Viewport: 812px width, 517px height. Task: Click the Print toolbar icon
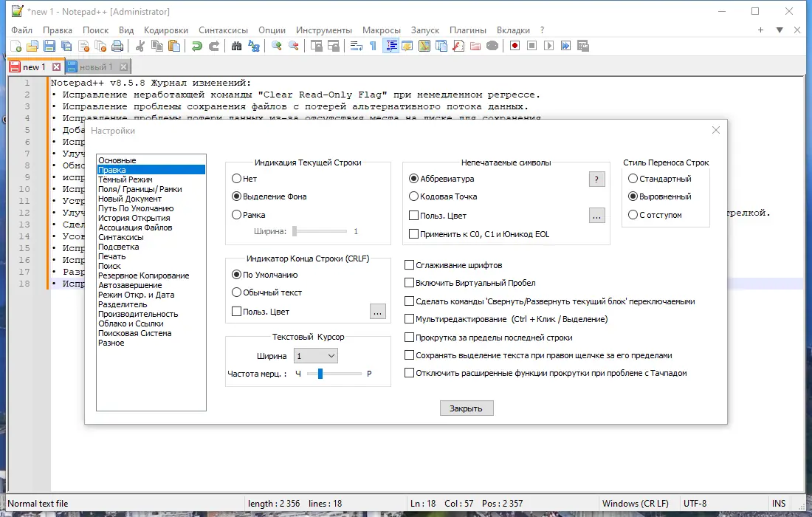[118, 46]
